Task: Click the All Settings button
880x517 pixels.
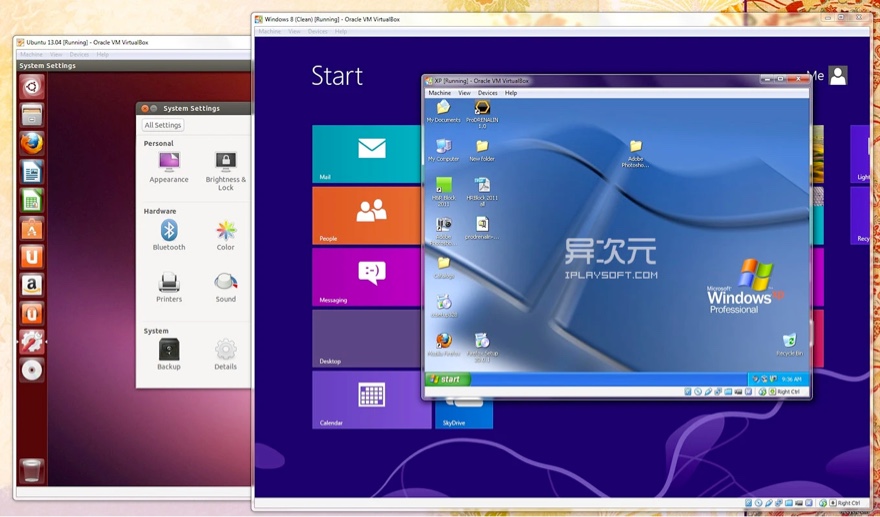Action: point(163,125)
